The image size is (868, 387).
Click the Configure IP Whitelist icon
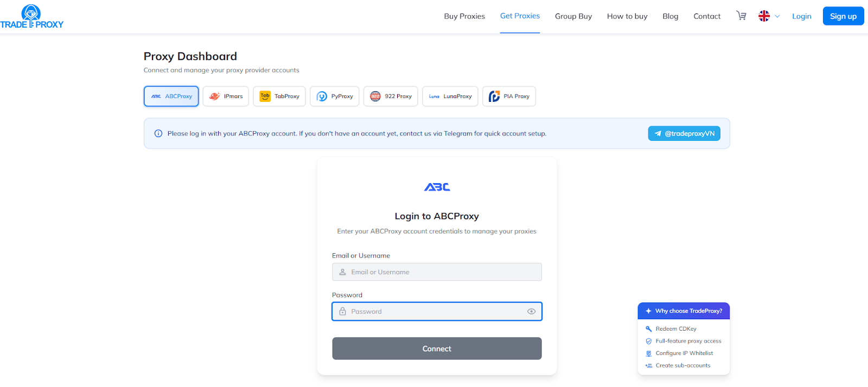pyautogui.click(x=648, y=353)
